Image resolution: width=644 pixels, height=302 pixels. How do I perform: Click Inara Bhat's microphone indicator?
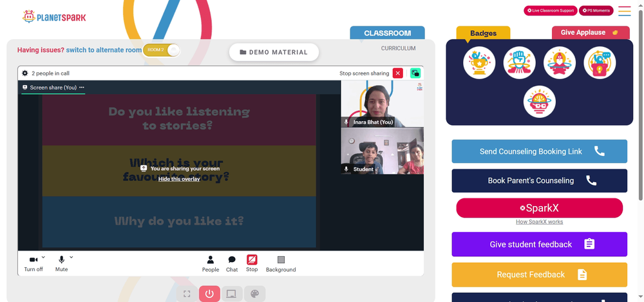coord(346,122)
